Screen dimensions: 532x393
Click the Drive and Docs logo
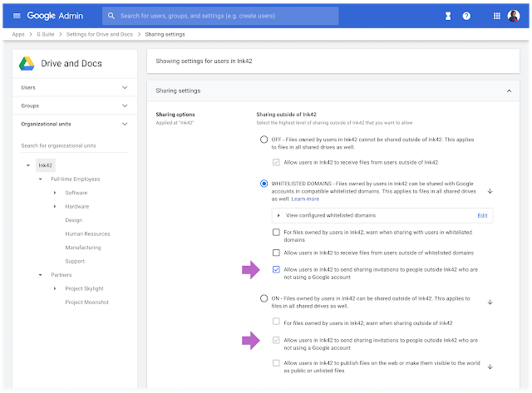tap(27, 63)
